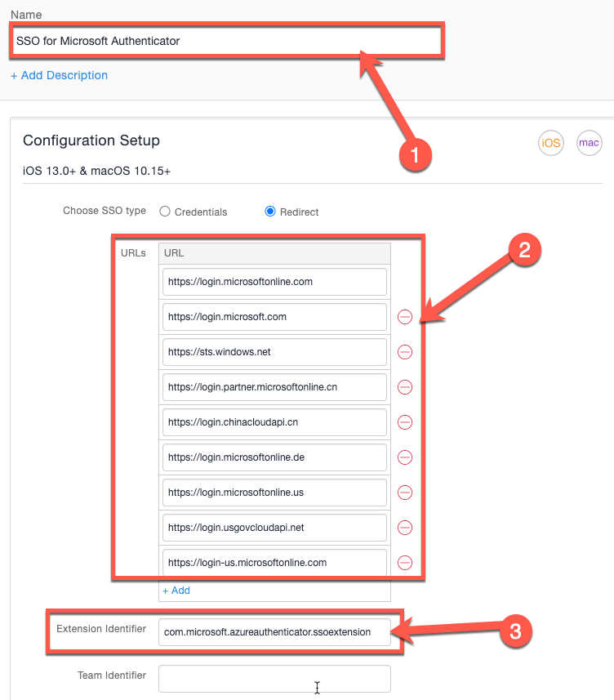Select the Redirect SSO type
This screenshot has width=614, height=700.
269,211
